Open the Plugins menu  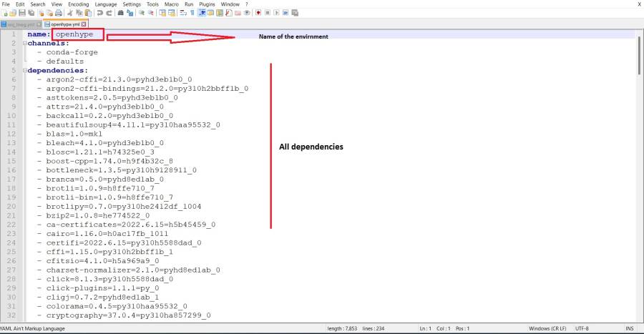(208, 4)
